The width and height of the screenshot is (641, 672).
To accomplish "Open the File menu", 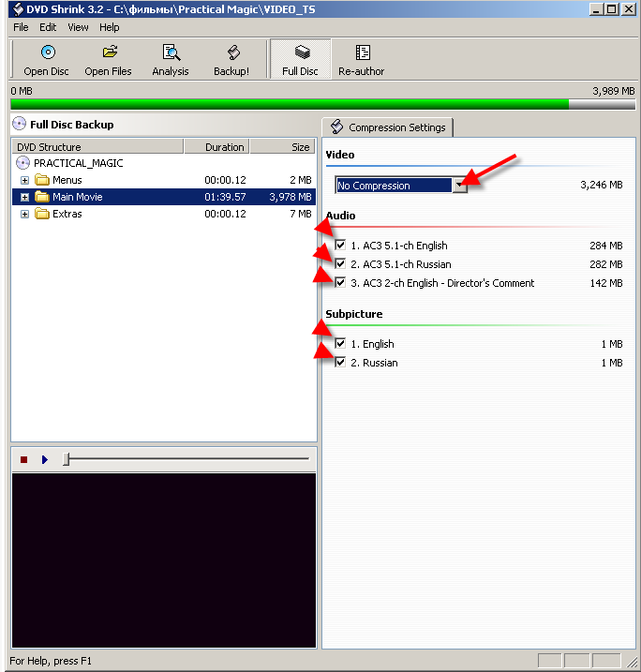I will point(21,27).
